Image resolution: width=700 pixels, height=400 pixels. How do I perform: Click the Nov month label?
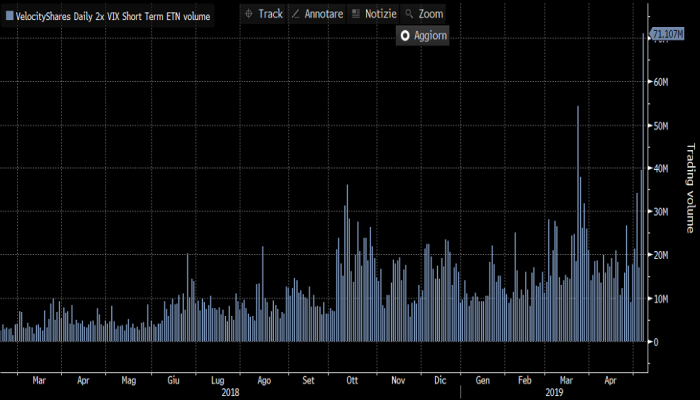[x=398, y=380]
